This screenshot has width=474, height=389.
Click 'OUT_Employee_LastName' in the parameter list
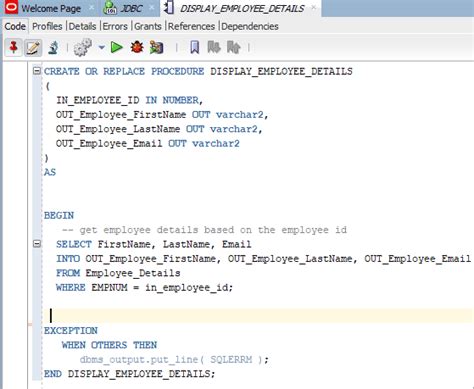118,129
